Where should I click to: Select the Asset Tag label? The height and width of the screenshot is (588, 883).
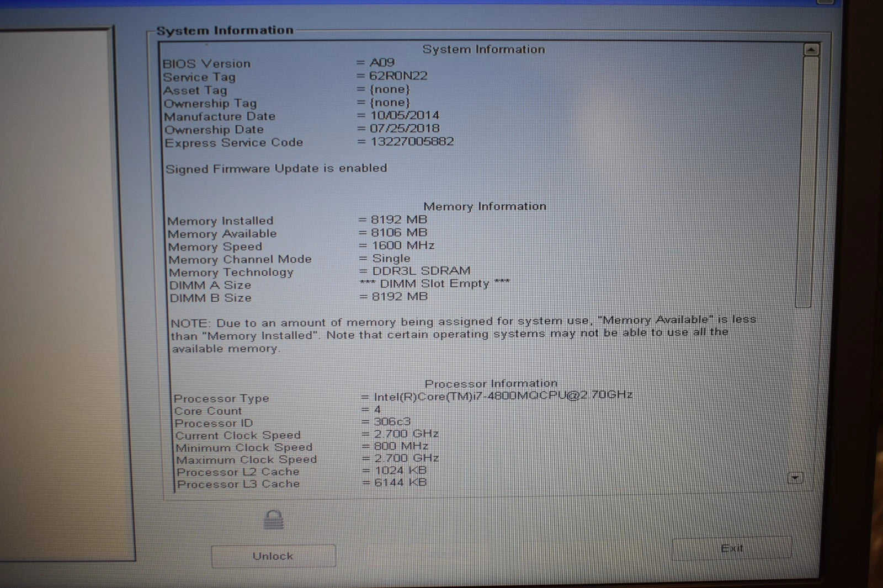point(195,90)
